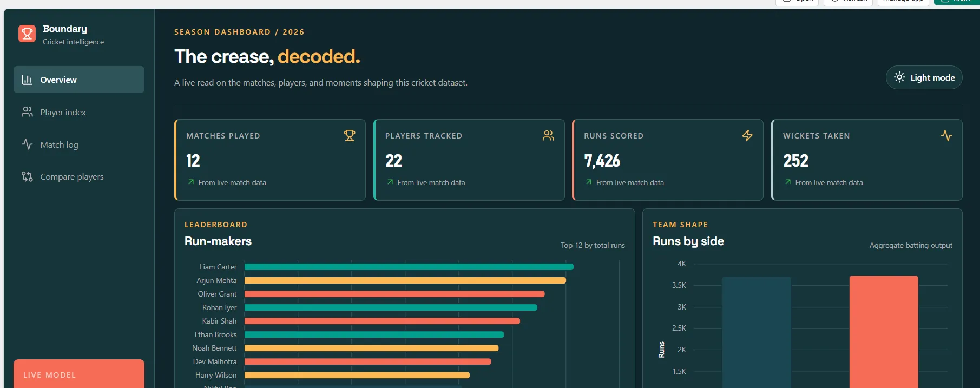Image resolution: width=980 pixels, height=388 pixels.
Task: Click the trophy icon on Matches Played card
Action: (350, 135)
